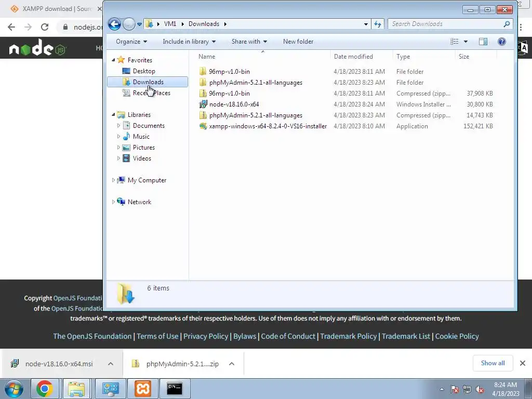This screenshot has width=532, height=399.
Task: Click the browser back arrow
Action: (x=11, y=27)
